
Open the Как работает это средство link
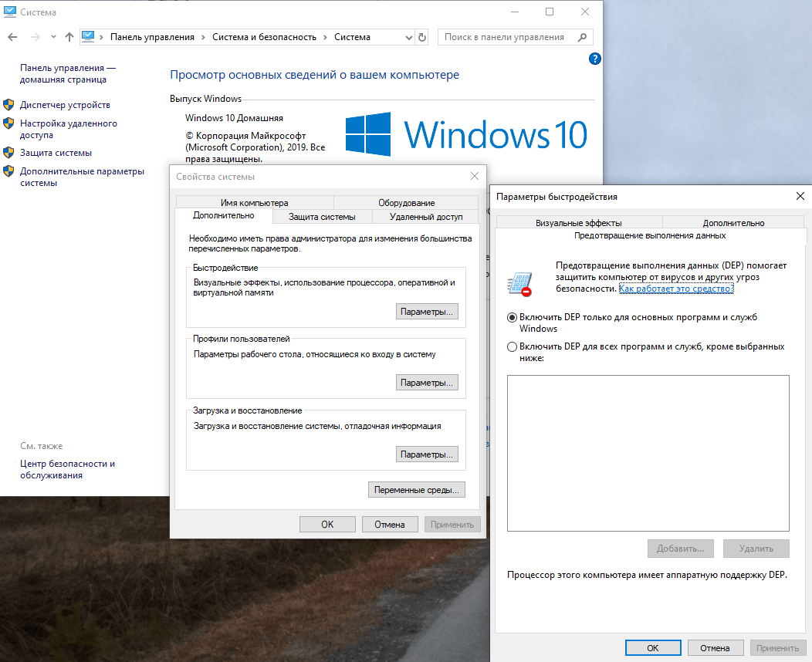tap(675, 289)
